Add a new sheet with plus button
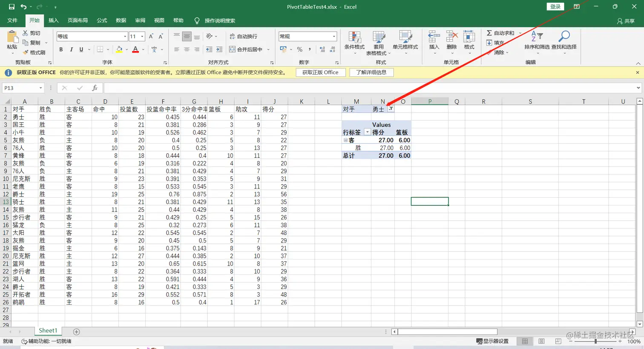This screenshot has height=349, width=644. tap(77, 332)
